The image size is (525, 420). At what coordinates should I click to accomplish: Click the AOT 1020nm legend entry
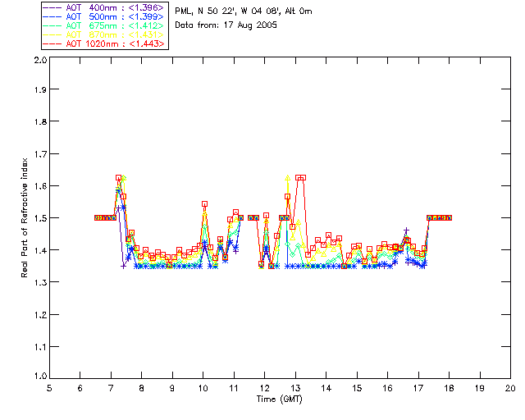click(104, 43)
